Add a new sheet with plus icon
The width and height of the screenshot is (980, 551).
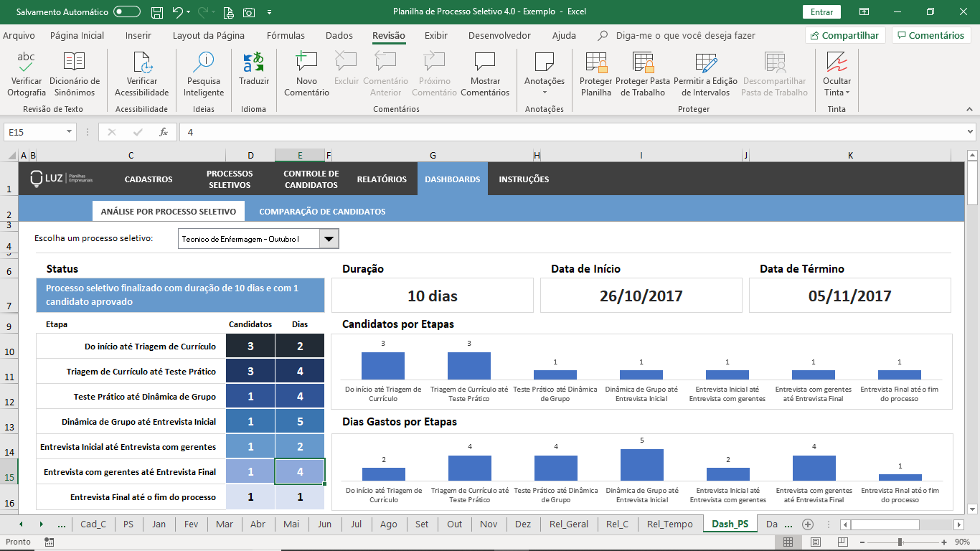(x=808, y=524)
